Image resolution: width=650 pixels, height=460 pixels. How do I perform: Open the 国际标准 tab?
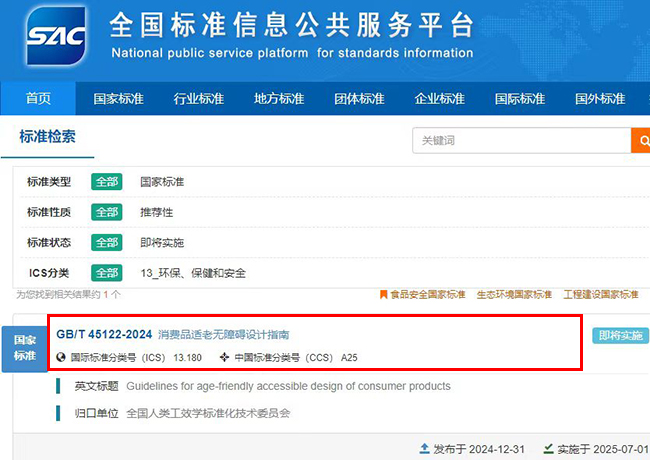[520, 99]
